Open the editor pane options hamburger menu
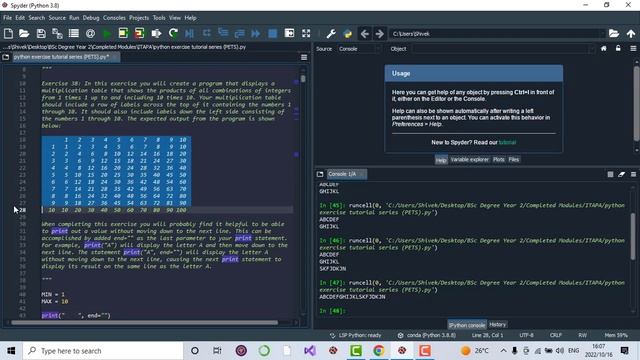Viewport: 640px width, 360px height. click(x=304, y=57)
